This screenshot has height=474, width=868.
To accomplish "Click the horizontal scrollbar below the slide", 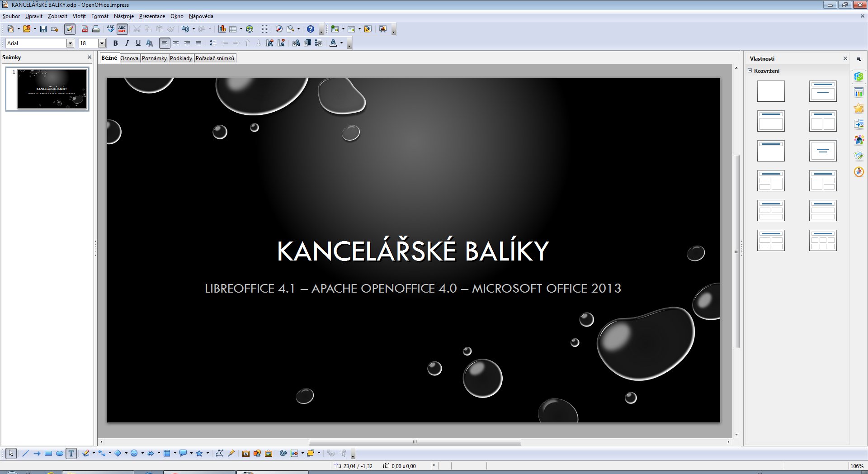I will 415,442.
